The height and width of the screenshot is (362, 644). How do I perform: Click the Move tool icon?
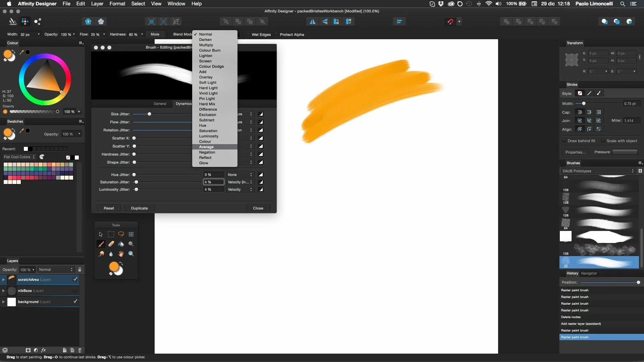[x=100, y=234]
